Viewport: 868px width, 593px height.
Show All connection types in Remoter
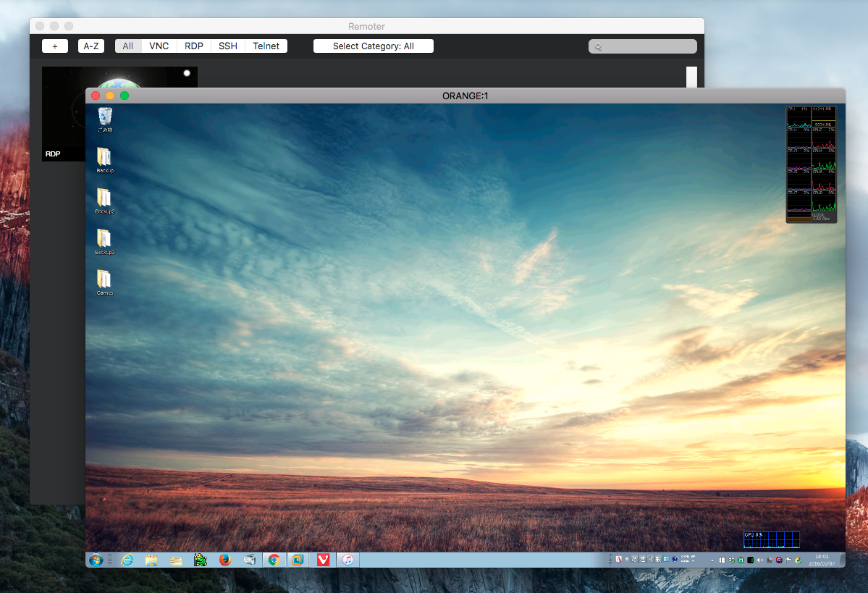click(128, 46)
